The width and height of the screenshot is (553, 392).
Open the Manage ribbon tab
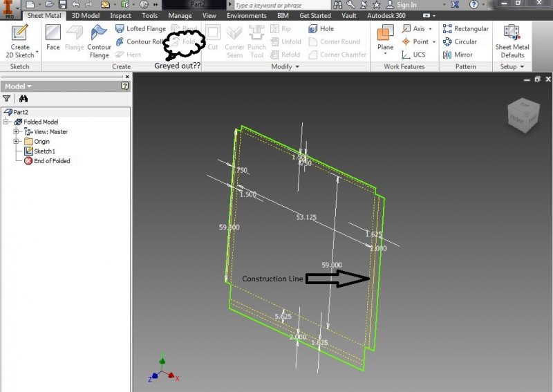coord(180,15)
